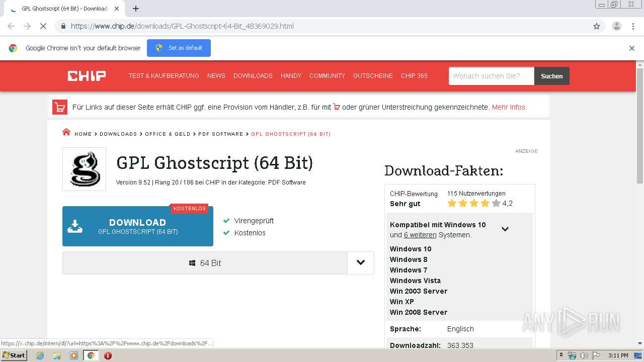Click the taskbar clock 3:11 PM
644x362 pixels.
618,355
